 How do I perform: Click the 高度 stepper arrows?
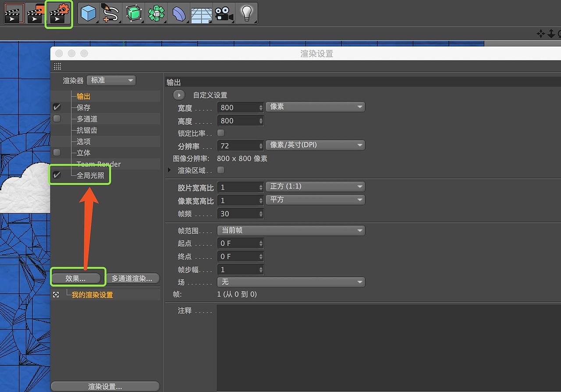point(261,121)
